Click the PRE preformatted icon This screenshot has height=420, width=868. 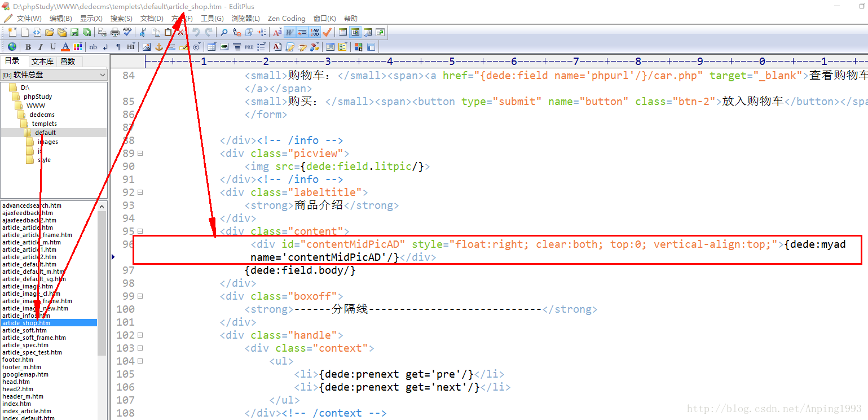249,47
